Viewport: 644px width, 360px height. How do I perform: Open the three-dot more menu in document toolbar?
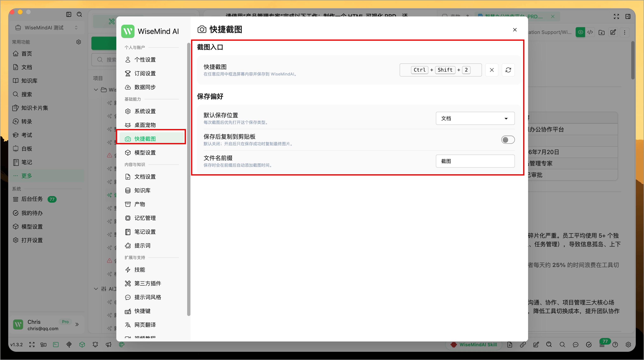pyautogui.click(x=624, y=32)
